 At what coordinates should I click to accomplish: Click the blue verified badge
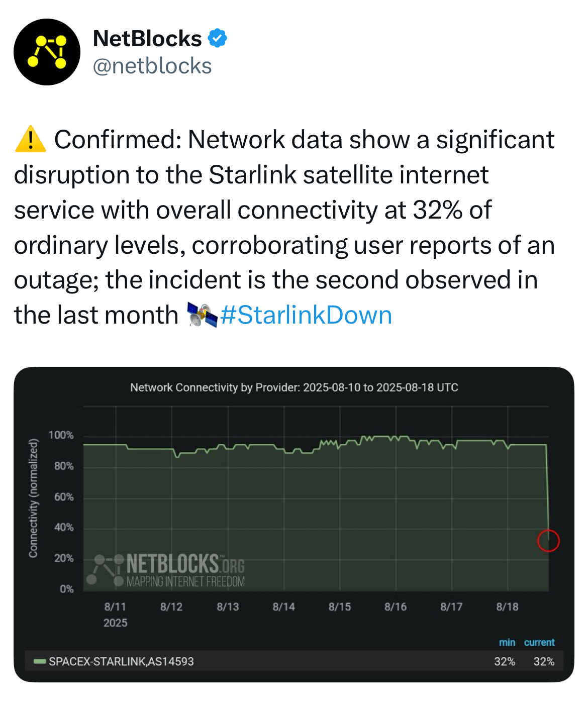pyautogui.click(x=217, y=38)
